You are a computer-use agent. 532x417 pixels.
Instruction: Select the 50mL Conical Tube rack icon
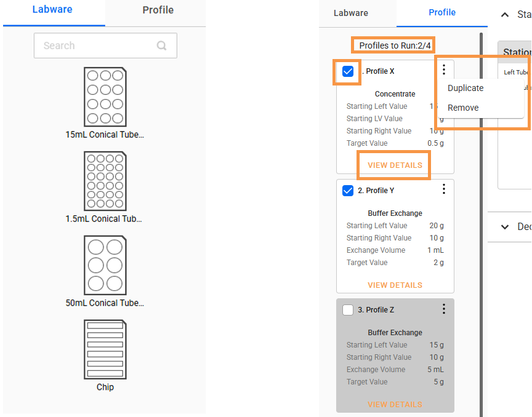click(x=105, y=265)
